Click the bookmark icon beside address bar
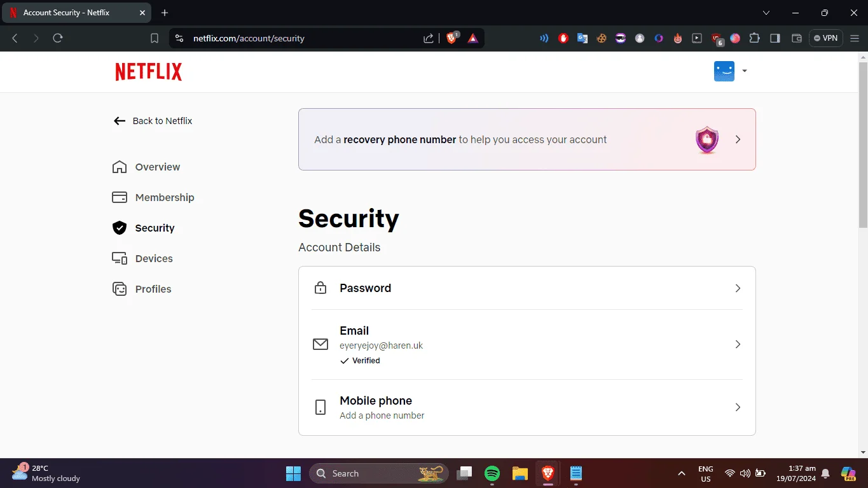This screenshot has height=488, width=868. (x=154, y=38)
